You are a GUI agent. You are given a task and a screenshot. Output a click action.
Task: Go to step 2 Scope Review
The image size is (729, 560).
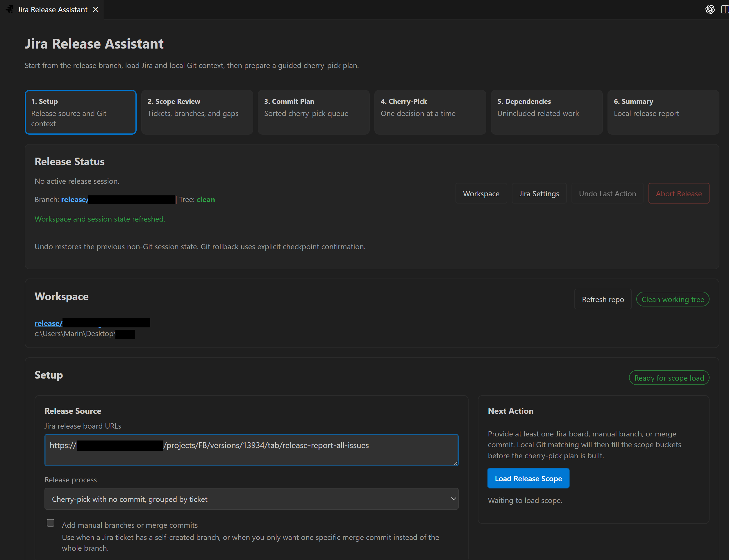(197, 112)
